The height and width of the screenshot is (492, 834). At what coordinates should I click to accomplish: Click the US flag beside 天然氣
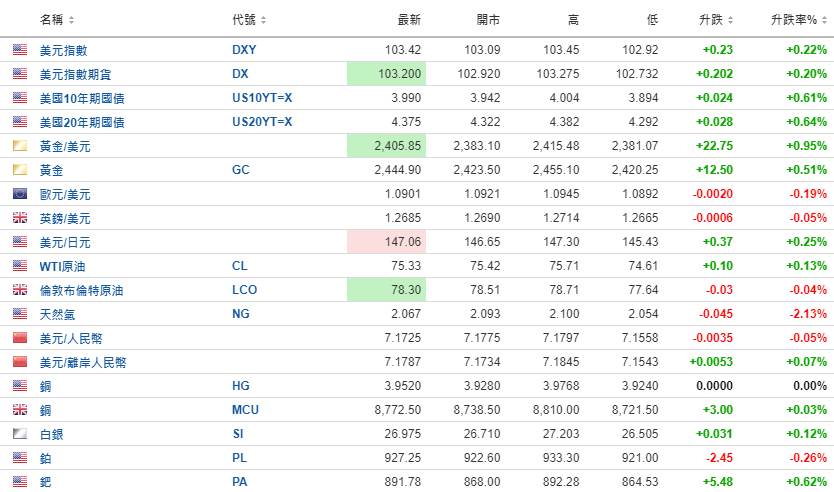20,314
